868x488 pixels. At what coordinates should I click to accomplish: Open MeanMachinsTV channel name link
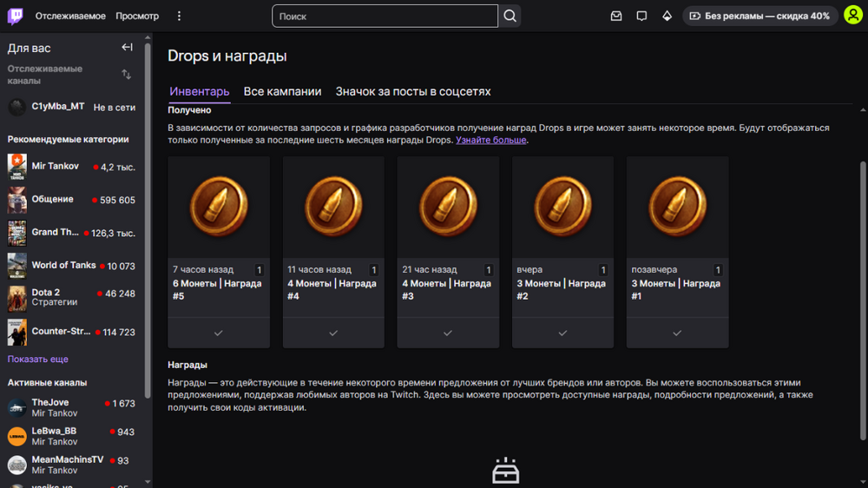coord(68,459)
